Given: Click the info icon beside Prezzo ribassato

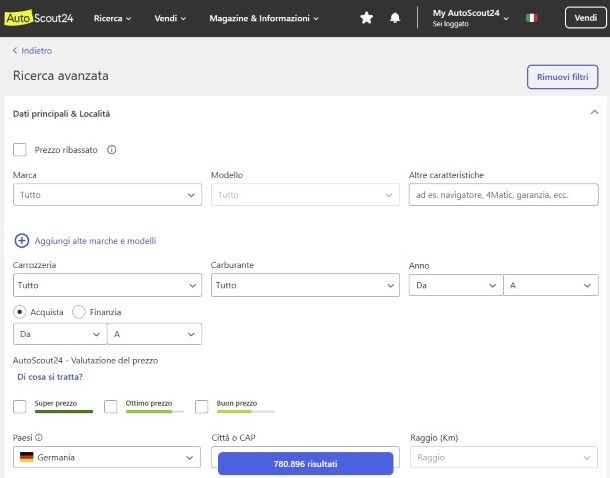Looking at the screenshot, I should [112, 150].
